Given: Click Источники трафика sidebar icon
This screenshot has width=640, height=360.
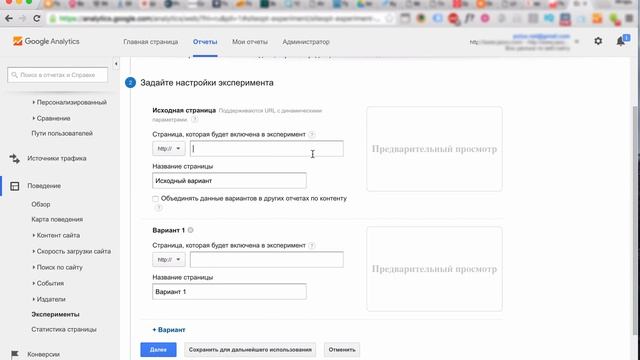Looking at the screenshot, I should [15, 158].
